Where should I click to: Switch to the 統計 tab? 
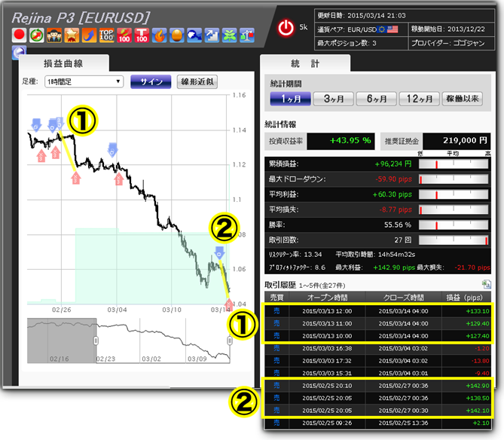tap(304, 65)
